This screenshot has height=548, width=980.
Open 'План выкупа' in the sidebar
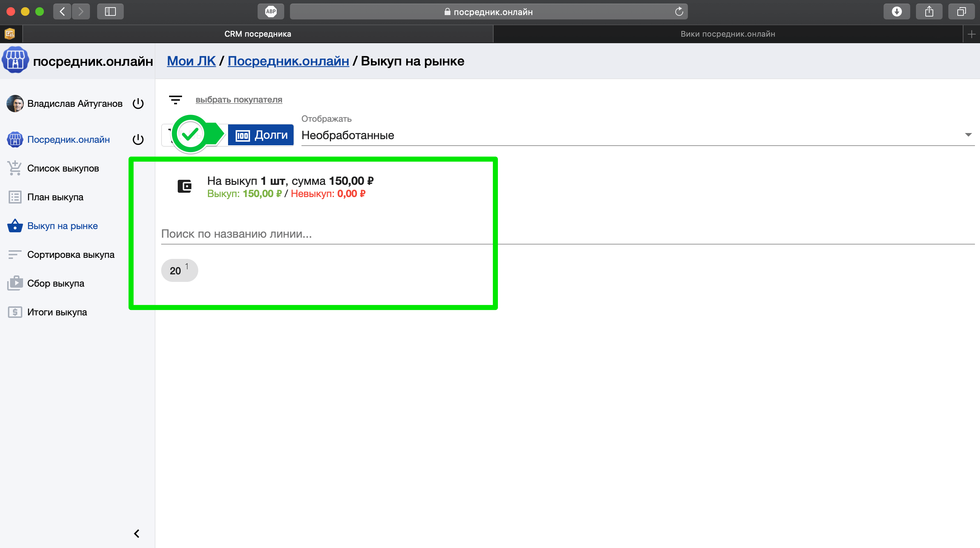click(x=55, y=197)
